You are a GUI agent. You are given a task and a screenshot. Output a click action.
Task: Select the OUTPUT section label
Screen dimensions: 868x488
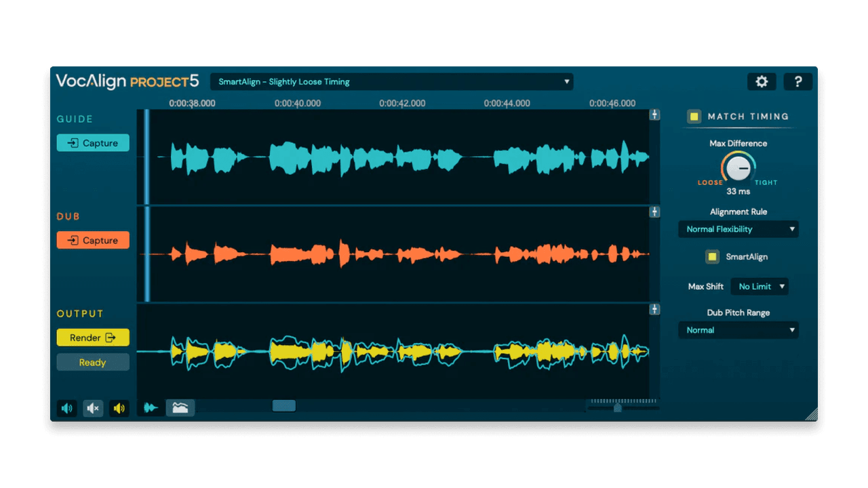pos(80,313)
